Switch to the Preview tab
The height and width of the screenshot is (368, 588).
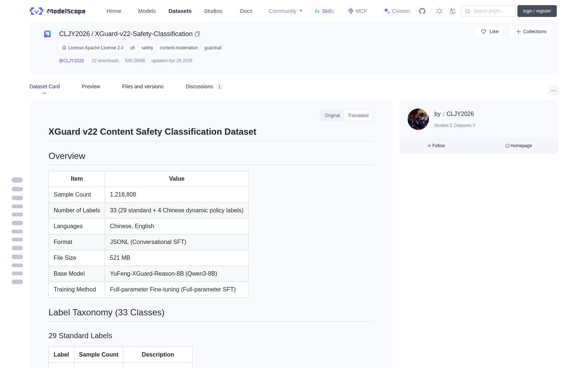coord(91,86)
